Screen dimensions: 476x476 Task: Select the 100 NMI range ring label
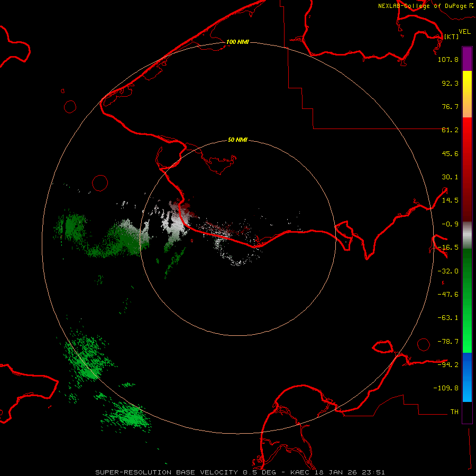tap(237, 42)
